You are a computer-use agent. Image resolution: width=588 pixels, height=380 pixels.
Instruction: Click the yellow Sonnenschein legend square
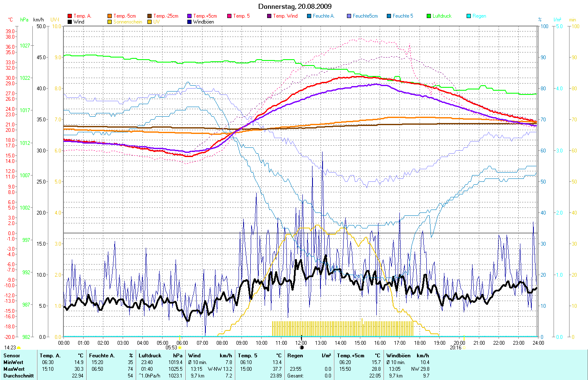110,22
